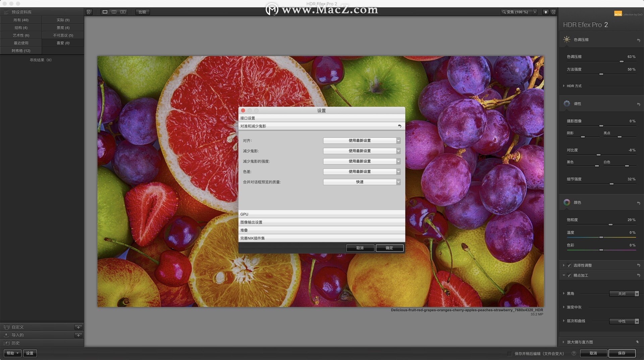Screen dimensions: 644x360
Task: Import a preset with plus icon
Action: coord(78,335)
